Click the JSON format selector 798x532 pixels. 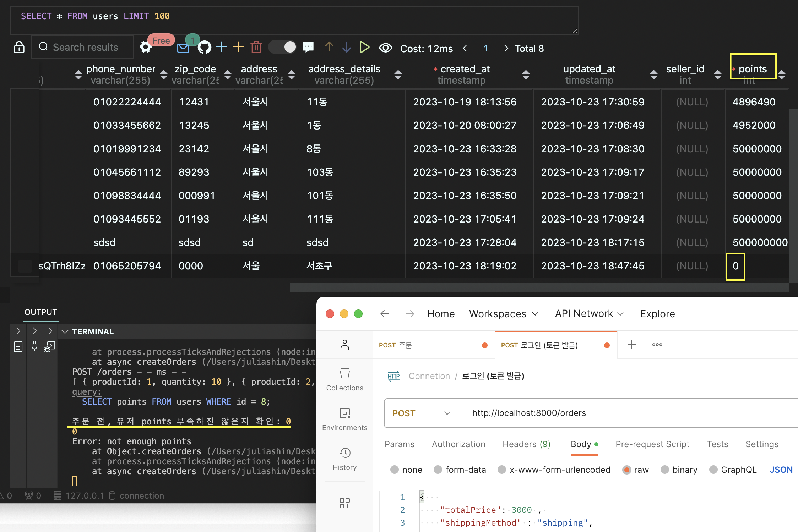(781, 470)
